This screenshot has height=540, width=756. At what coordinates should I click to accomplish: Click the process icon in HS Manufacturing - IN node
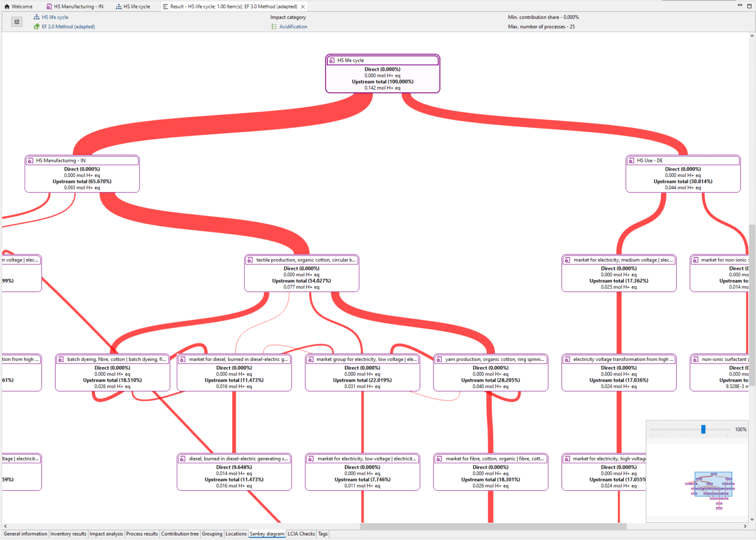[31, 160]
